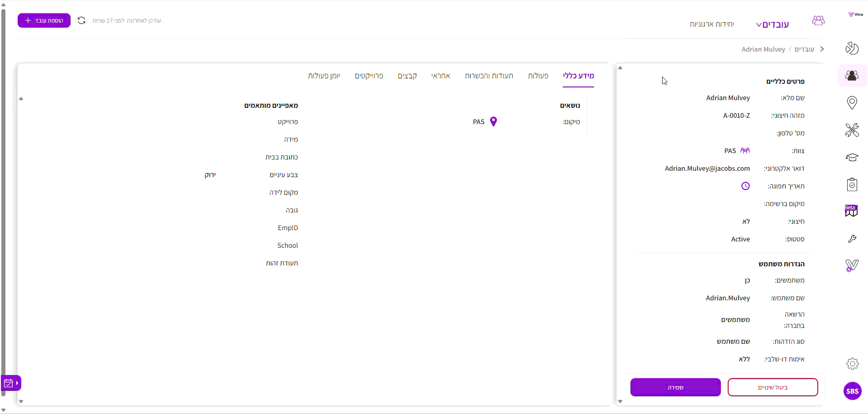Click the ביטול שינויים cancel button

(x=773, y=387)
